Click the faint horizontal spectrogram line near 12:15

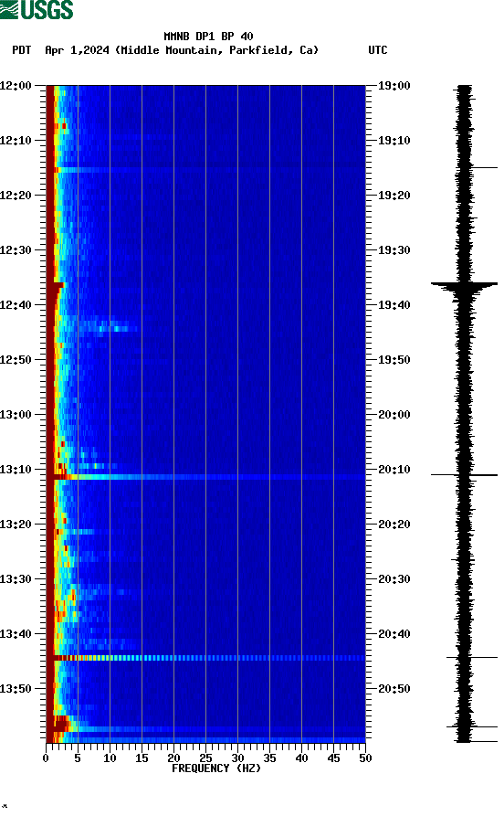point(206,170)
